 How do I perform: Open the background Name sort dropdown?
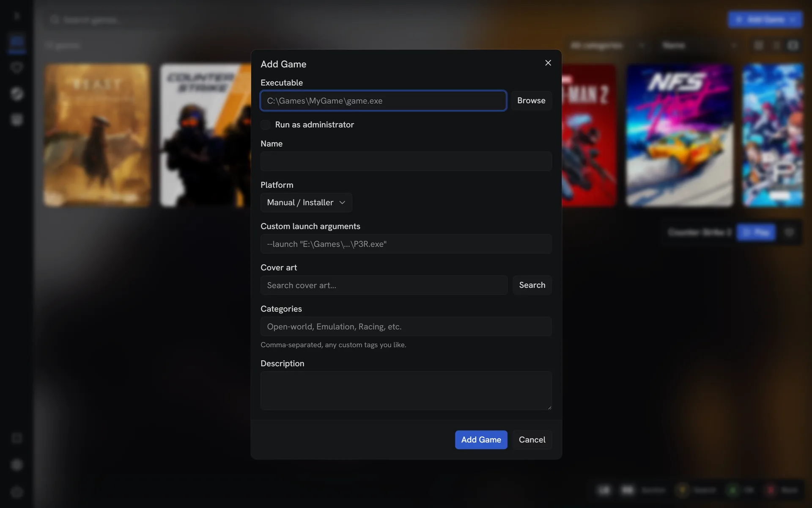point(700,45)
